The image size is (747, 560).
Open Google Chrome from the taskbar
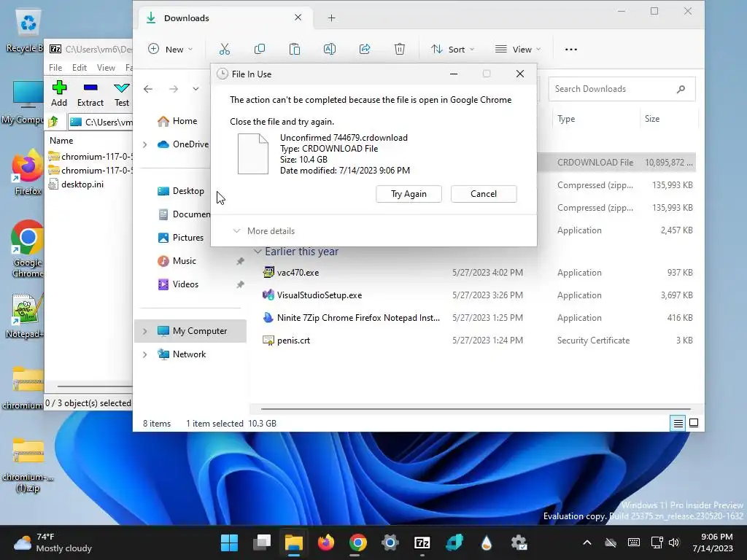pyautogui.click(x=357, y=542)
